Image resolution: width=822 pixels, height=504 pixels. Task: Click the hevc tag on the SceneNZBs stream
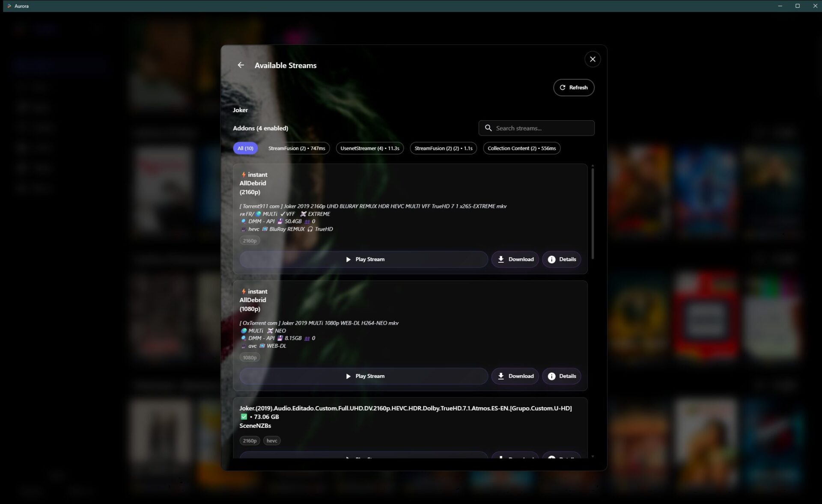coord(271,440)
